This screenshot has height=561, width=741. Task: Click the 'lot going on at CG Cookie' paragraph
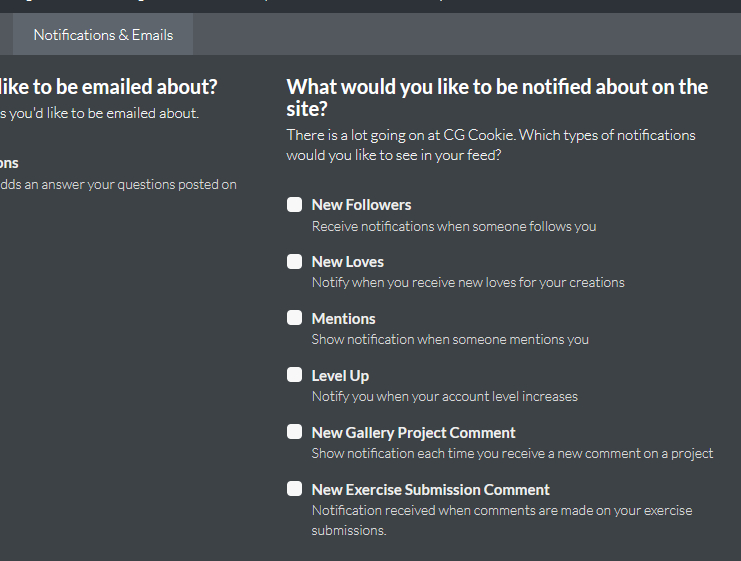pos(490,145)
